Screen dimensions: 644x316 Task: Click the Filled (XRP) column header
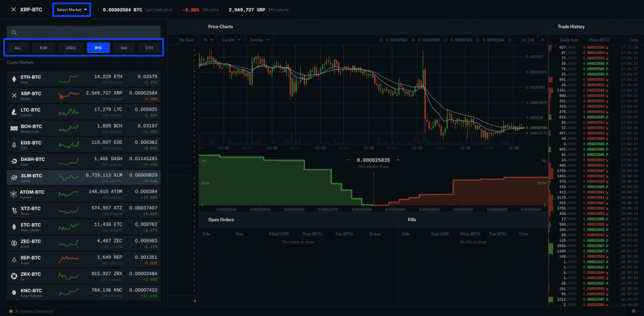(x=279, y=234)
